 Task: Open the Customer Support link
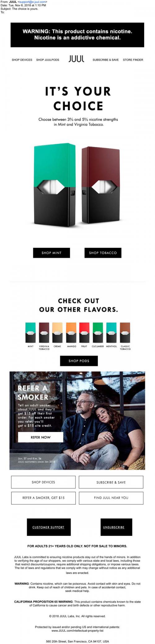pyautogui.click(x=48, y=527)
